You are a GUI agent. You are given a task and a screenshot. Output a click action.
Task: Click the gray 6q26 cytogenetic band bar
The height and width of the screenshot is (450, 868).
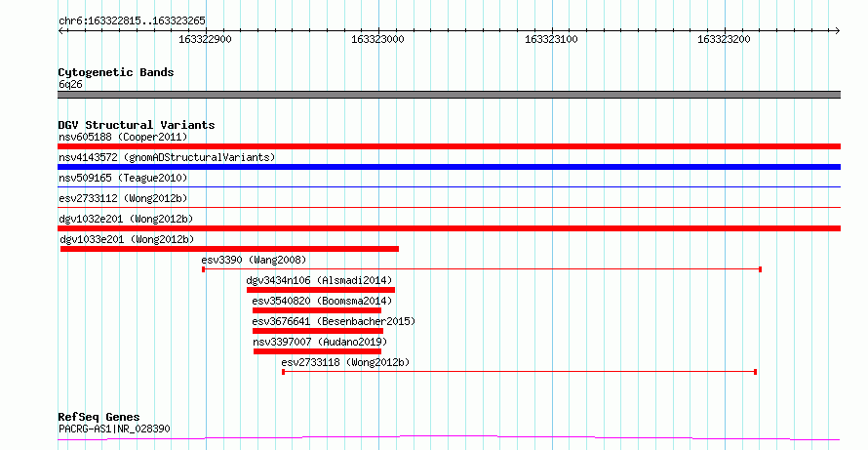(x=449, y=95)
